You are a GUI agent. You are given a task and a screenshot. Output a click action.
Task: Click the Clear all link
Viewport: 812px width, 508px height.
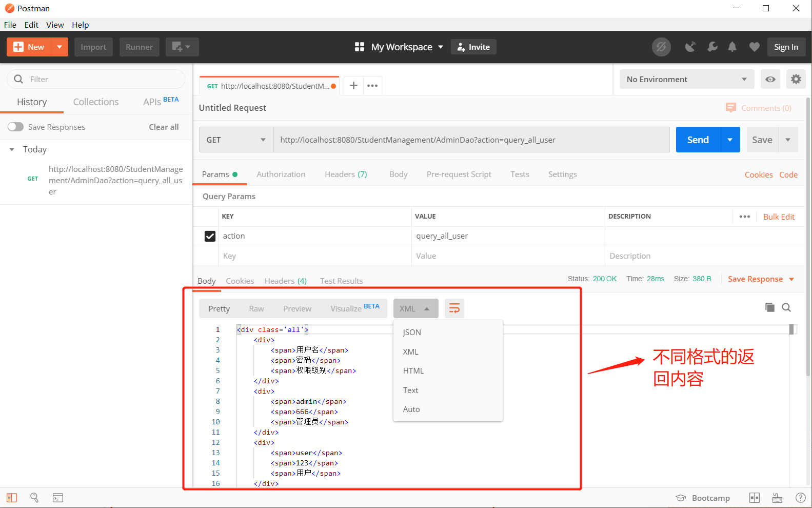pyautogui.click(x=164, y=127)
